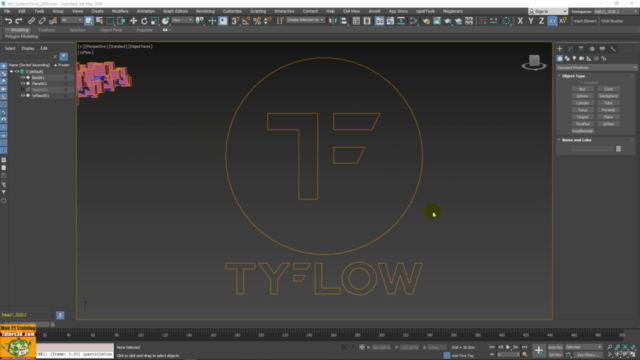Open the Workspaces dropdown
Screen dimensions: 640x360
tap(615, 11)
